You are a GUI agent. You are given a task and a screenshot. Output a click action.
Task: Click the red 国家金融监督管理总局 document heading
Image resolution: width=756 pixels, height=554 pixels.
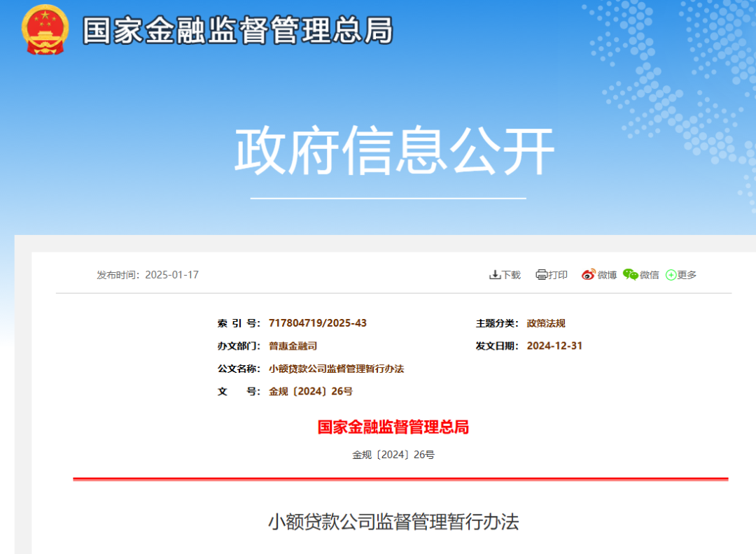pos(393,427)
